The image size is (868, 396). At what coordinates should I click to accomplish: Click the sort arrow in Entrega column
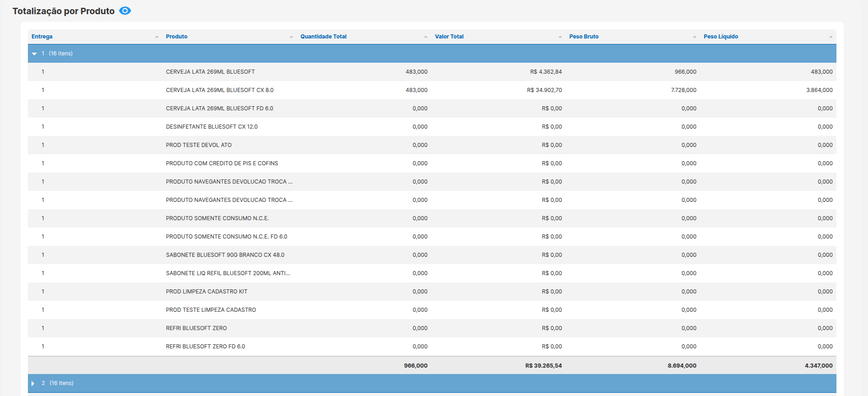[157, 37]
